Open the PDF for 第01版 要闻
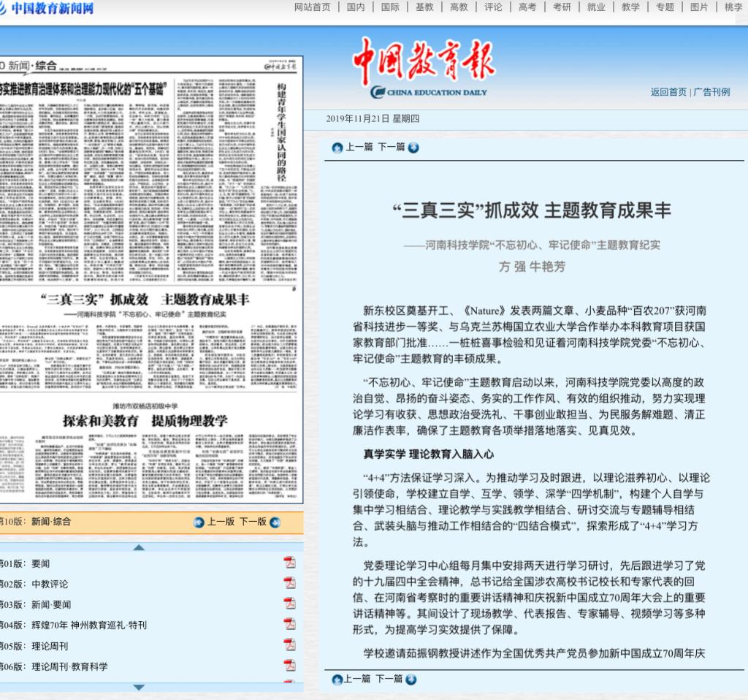The height and width of the screenshot is (700, 748). point(289,563)
